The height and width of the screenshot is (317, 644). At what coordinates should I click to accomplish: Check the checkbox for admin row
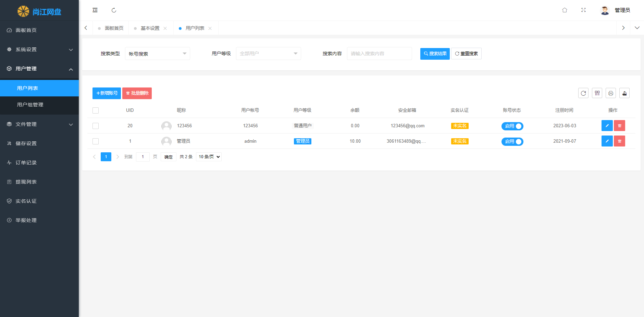pos(96,141)
